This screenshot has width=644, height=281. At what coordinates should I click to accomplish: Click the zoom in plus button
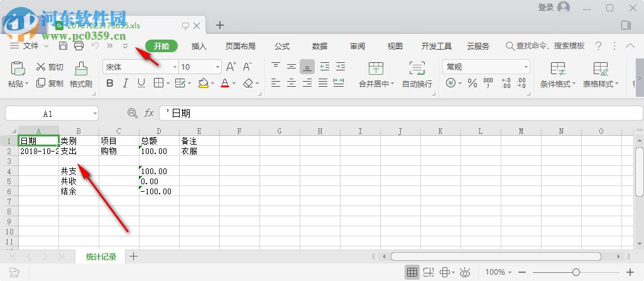(630, 272)
